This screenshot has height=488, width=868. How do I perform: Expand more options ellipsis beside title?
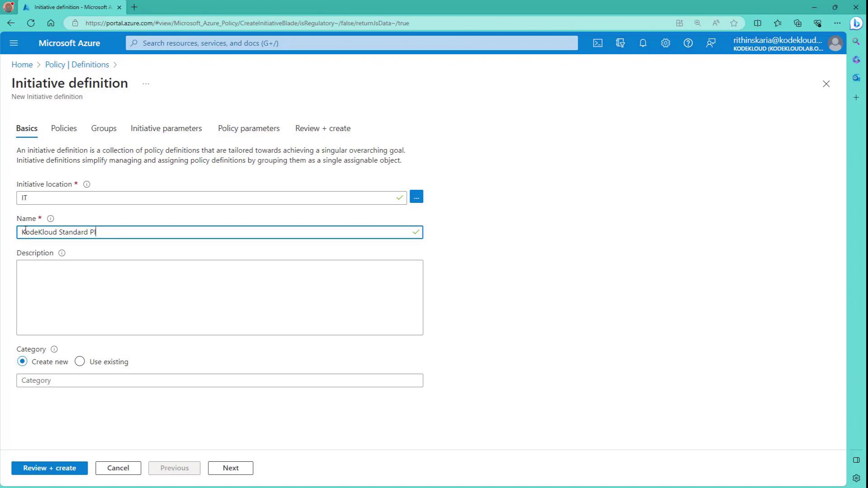(x=146, y=84)
